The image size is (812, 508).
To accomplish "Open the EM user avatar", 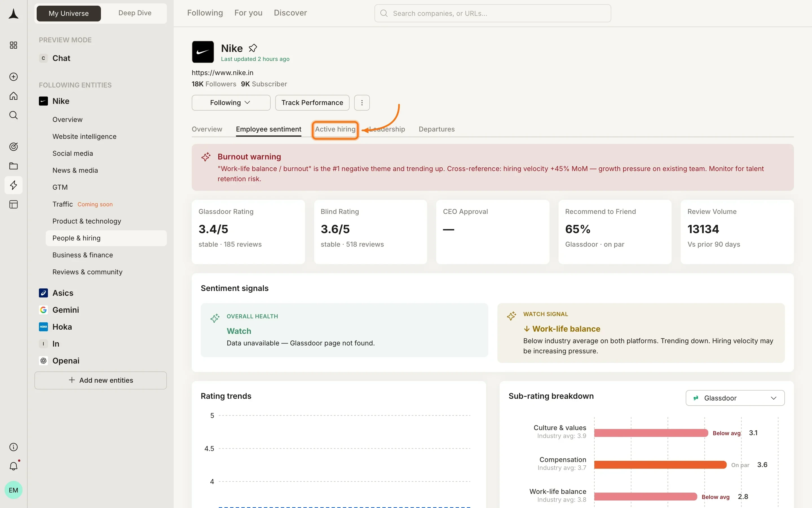I will (x=14, y=490).
